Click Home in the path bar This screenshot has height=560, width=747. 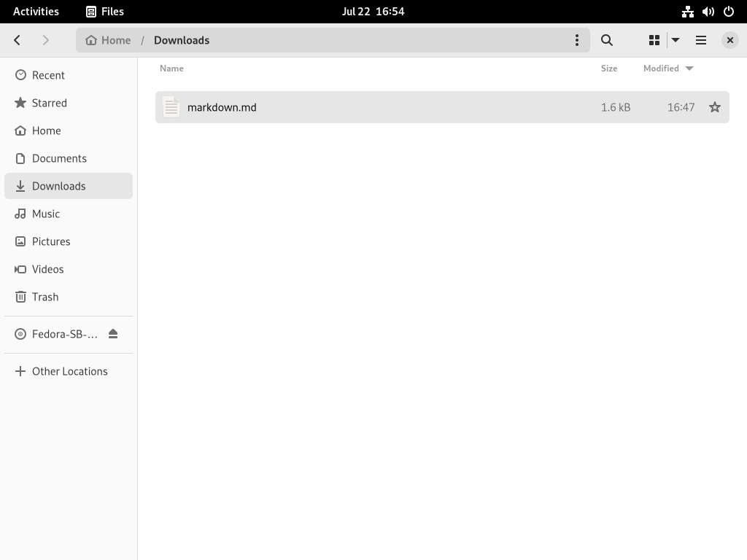108,40
